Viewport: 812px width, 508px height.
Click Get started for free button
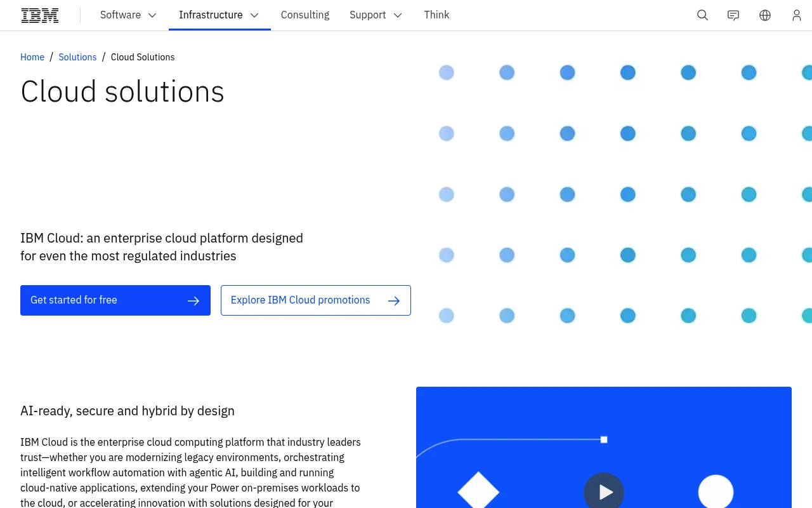pos(115,300)
